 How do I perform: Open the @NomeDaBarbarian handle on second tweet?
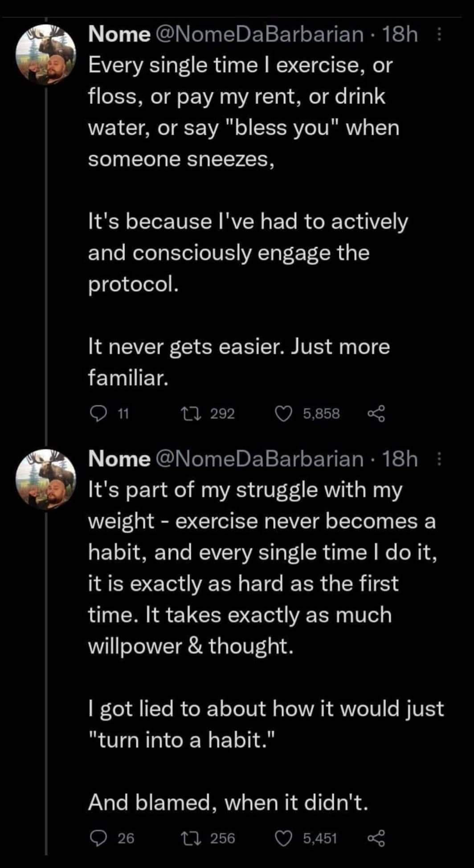[x=259, y=459]
